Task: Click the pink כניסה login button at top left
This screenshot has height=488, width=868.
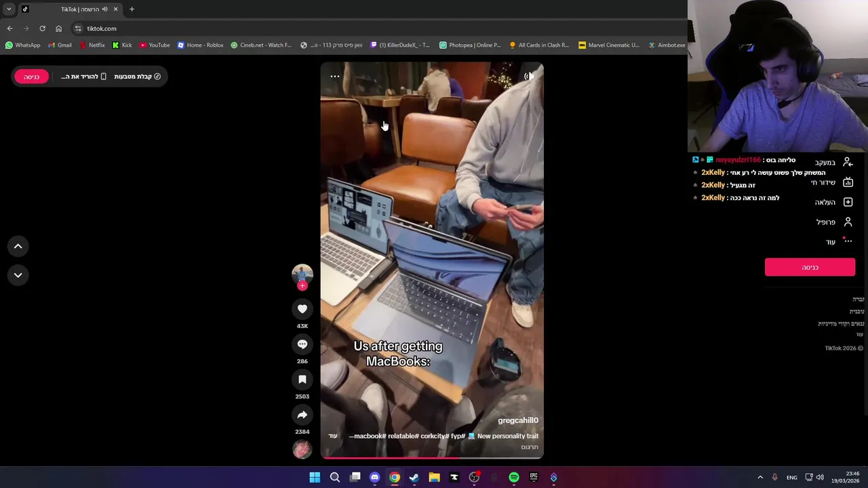Action: (32, 77)
